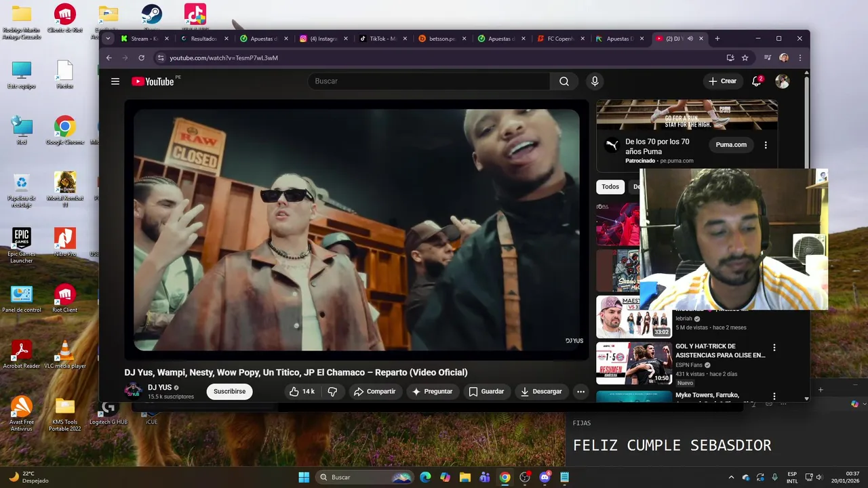The width and height of the screenshot is (868, 488).
Task: Open the DJ YUS channel name link
Action: (x=160, y=388)
